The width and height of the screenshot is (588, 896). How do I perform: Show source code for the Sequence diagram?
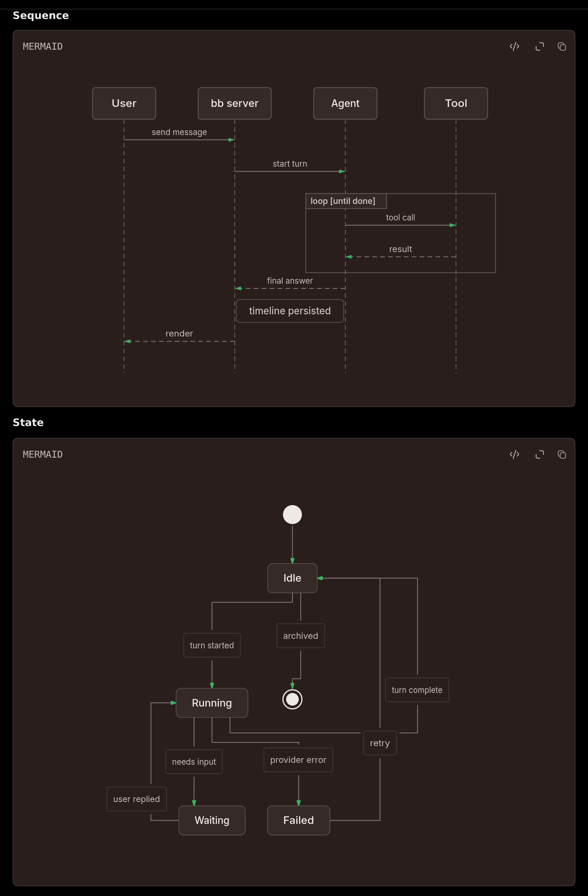coord(514,46)
